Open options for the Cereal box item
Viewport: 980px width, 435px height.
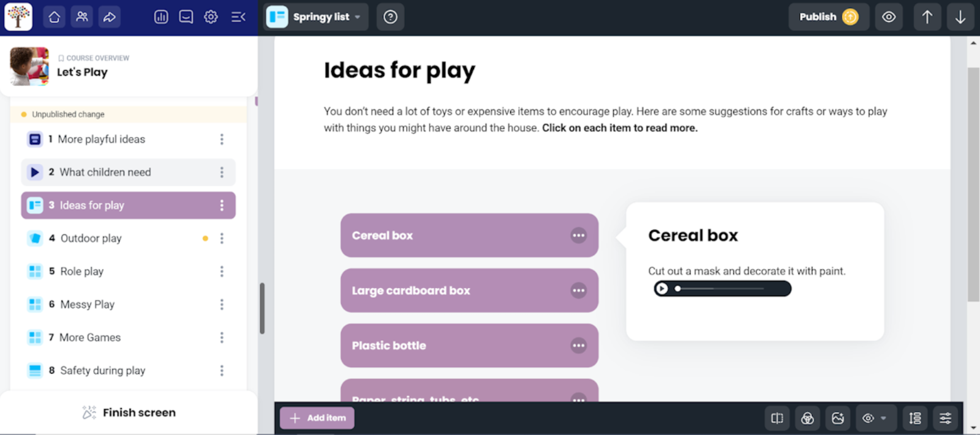pyautogui.click(x=578, y=236)
